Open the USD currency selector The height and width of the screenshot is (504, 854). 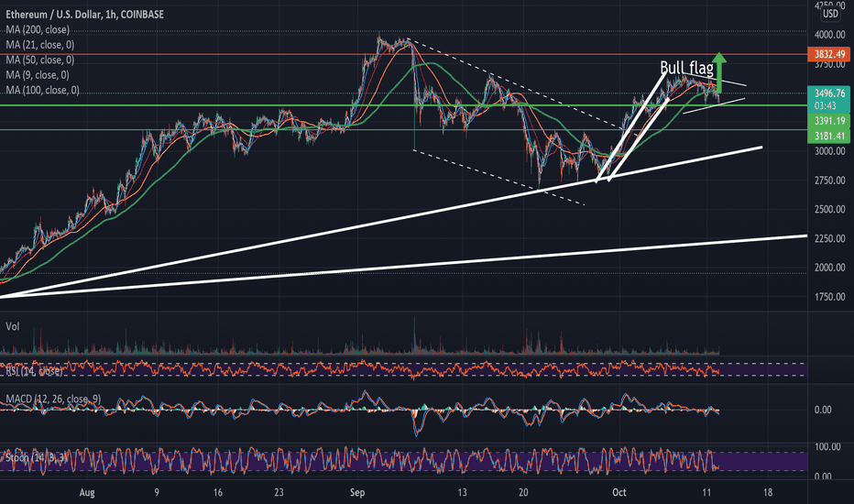coord(830,14)
